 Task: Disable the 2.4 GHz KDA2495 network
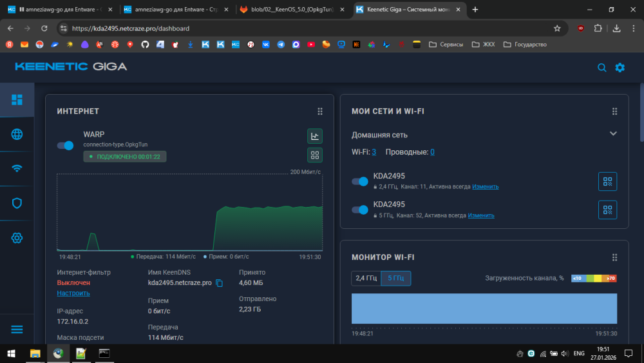point(359,181)
